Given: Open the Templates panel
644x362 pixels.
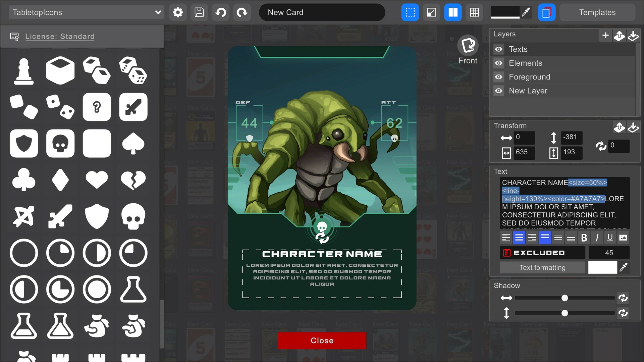Looking at the screenshot, I should click(597, 12).
